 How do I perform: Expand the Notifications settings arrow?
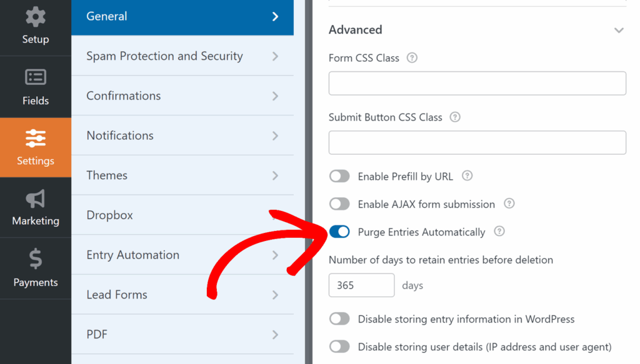[x=275, y=135]
